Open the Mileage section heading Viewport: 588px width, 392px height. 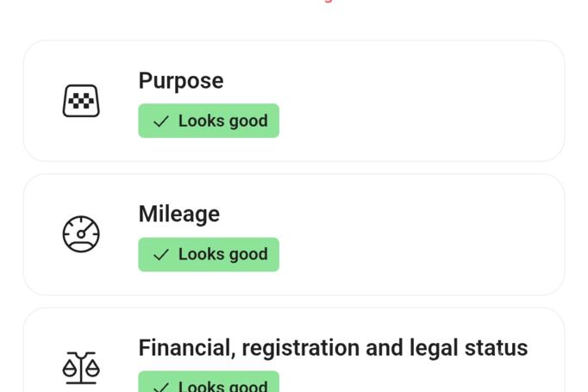[x=178, y=215]
